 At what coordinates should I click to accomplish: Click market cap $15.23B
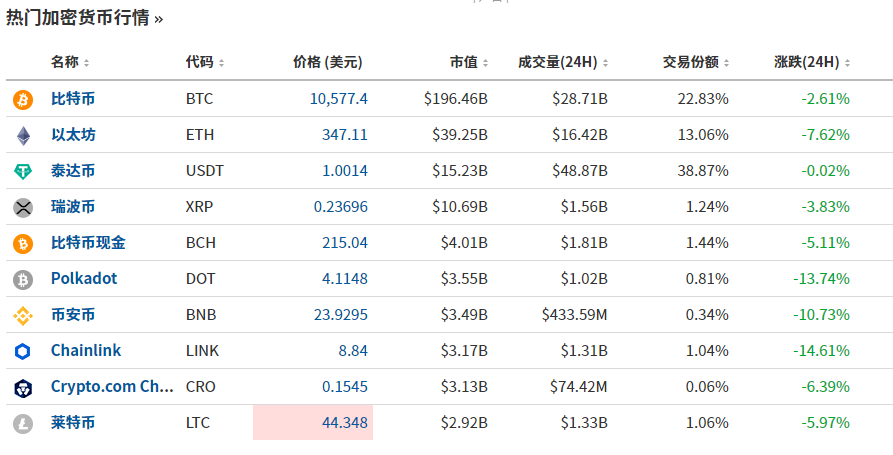pyautogui.click(x=460, y=170)
